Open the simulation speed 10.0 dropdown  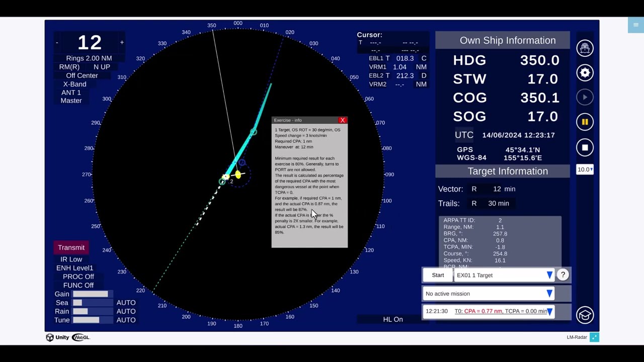(585, 169)
